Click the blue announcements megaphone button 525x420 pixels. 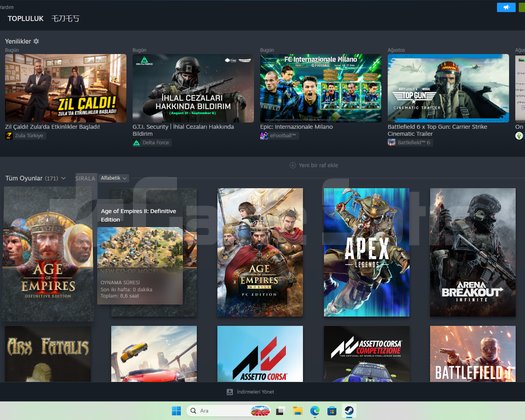506,7
